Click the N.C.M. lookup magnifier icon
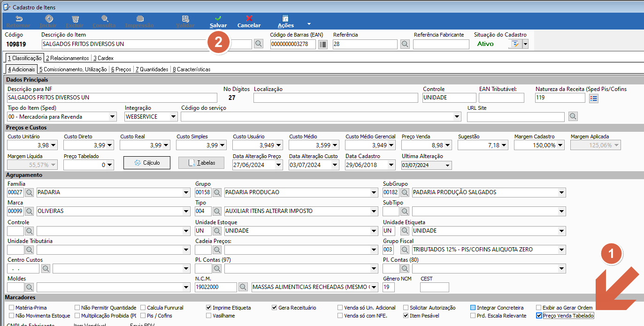Image resolution: width=644 pixels, height=326 pixels. click(x=243, y=287)
